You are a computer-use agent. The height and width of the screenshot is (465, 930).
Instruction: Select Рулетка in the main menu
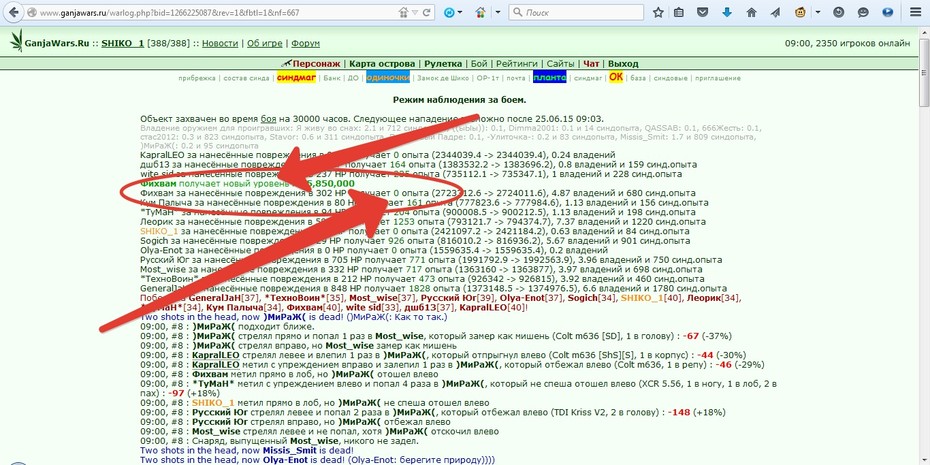coord(442,63)
